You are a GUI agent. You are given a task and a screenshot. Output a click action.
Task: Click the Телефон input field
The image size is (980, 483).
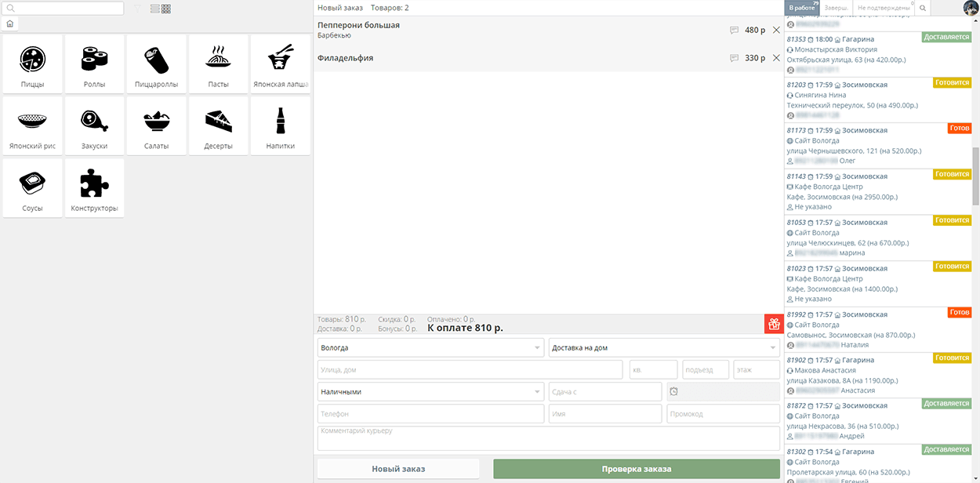tap(430, 414)
